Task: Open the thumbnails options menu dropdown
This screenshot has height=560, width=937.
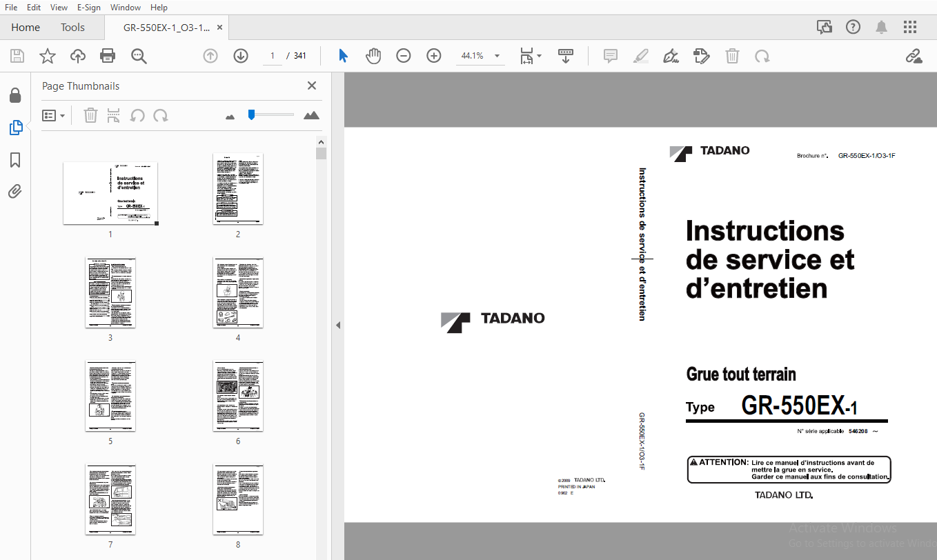Action: (x=54, y=115)
